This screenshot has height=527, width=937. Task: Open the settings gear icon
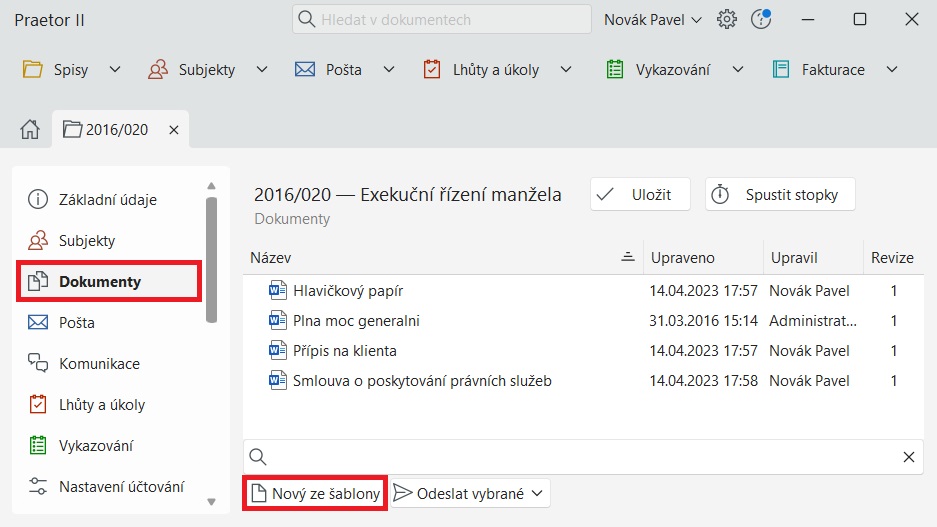727,20
